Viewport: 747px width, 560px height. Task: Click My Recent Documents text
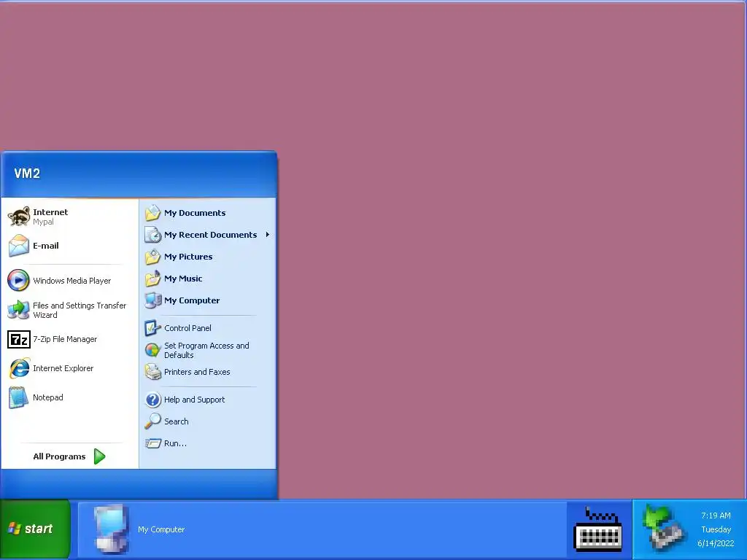click(x=211, y=235)
